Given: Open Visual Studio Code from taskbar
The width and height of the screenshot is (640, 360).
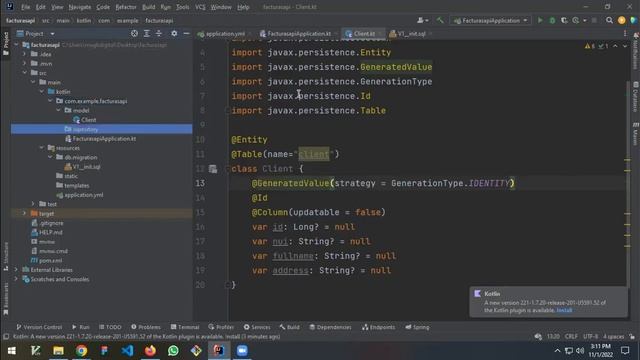Looking at the screenshot, I should (x=127, y=350).
